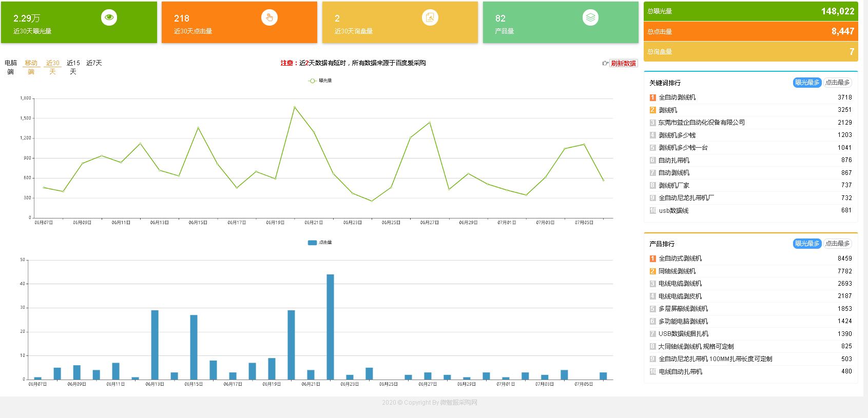
Task: Open keyword 剥线机多少钱一台 in ranking list
Action: (683, 148)
